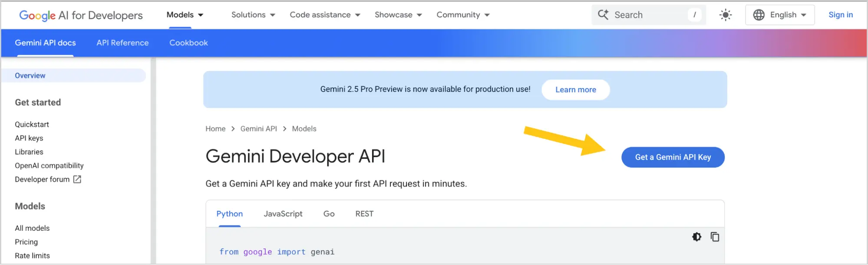868x265 pixels.
Task: Click the globe language icon
Action: pos(759,15)
